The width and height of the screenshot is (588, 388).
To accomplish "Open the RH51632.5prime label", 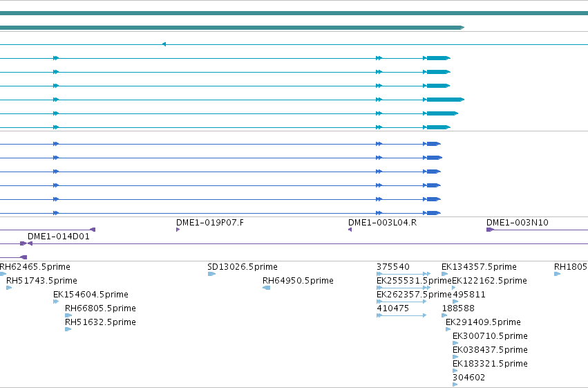I will click(x=100, y=322).
